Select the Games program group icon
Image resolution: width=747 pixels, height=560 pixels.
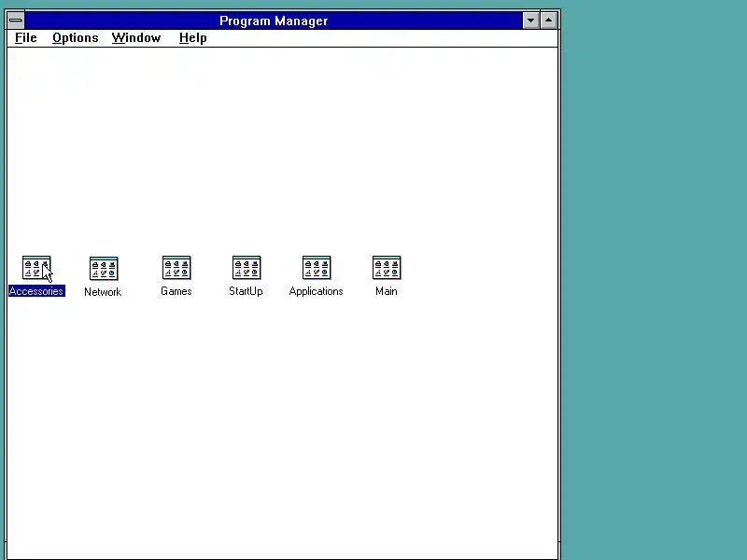pyautogui.click(x=176, y=268)
